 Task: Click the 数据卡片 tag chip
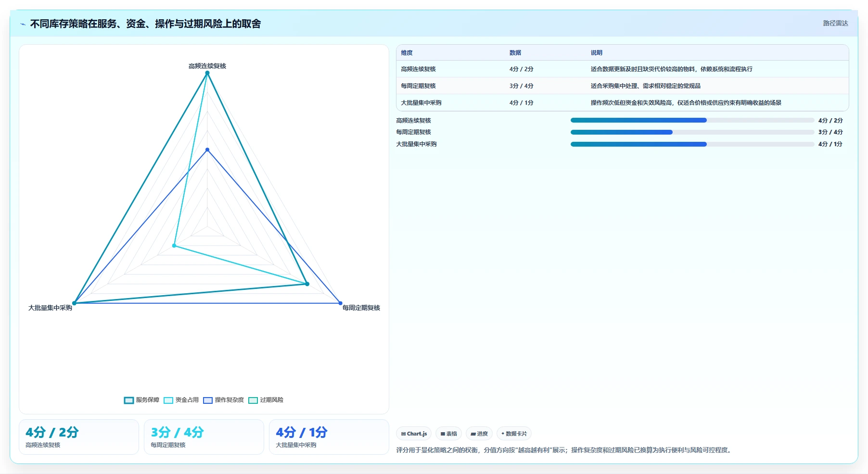pyautogui.click(x=514, y=434)
